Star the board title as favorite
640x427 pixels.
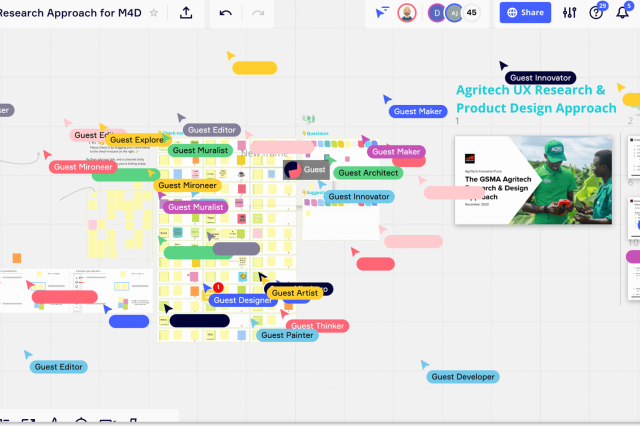coord(153,13)
